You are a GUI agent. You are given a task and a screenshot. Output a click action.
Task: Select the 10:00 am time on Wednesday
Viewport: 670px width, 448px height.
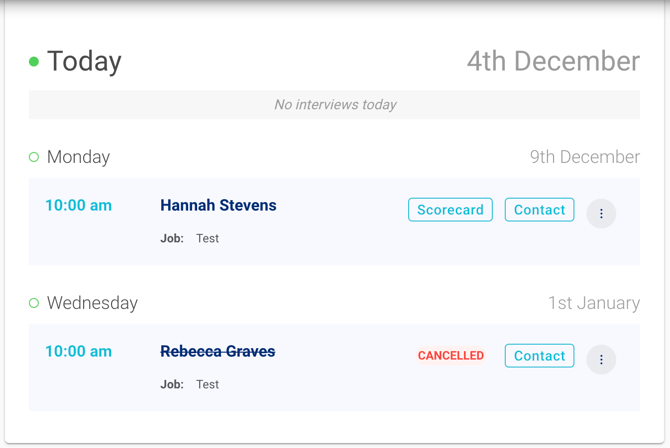(79, 351)
